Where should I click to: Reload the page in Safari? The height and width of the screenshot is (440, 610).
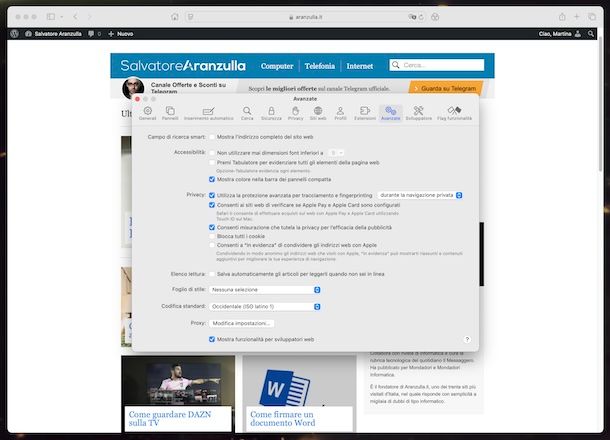click(421, 17)
